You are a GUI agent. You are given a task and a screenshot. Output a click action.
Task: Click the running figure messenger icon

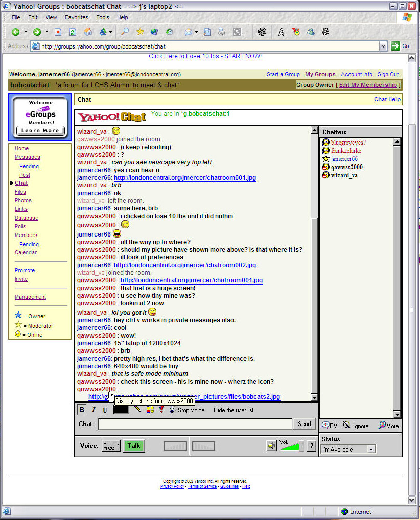(281, 32)
